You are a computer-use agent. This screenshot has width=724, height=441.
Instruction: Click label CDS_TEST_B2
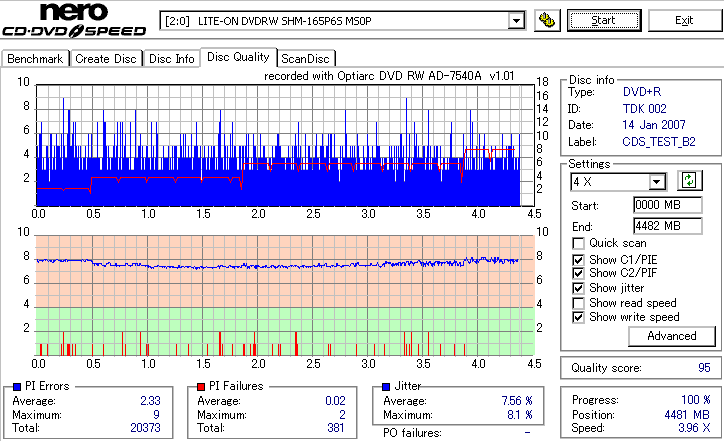[659, 142]
